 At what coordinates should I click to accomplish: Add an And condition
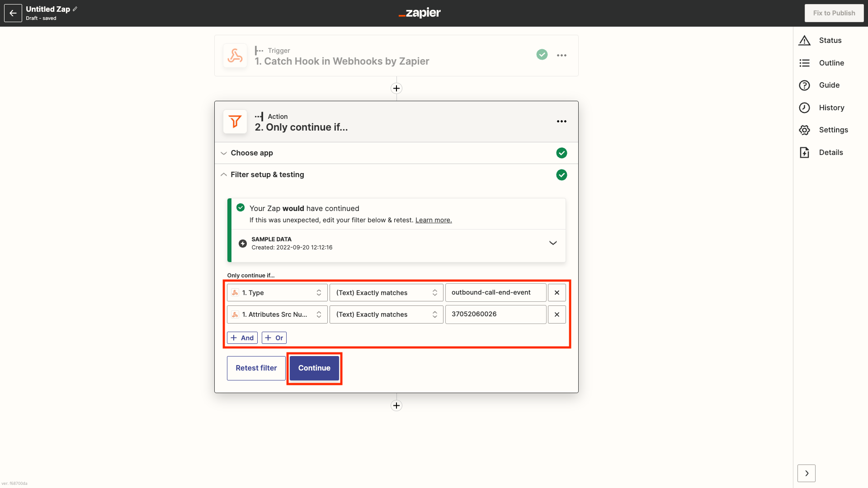tap(242, 338)
